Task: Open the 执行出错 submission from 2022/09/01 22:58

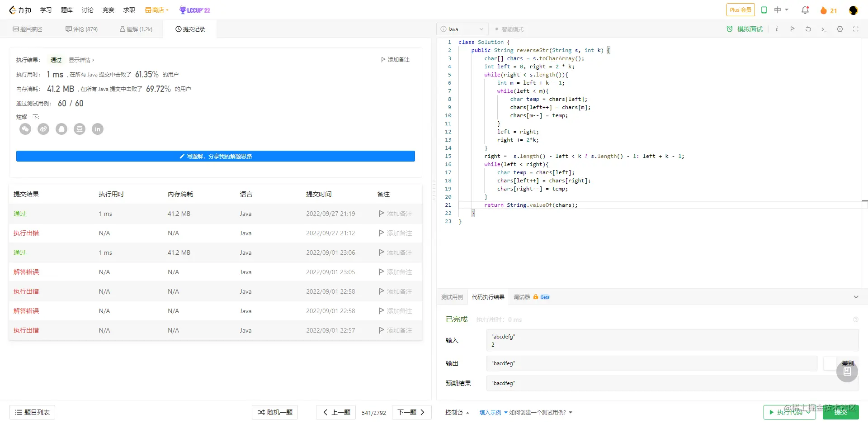Action: pyautogui.click(x=26, y=291)
